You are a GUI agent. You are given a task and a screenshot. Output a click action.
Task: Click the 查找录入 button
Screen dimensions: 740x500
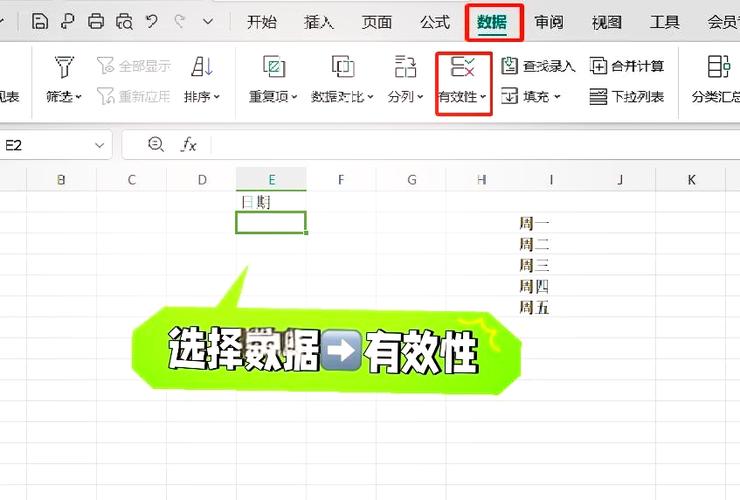click(538, 66)
